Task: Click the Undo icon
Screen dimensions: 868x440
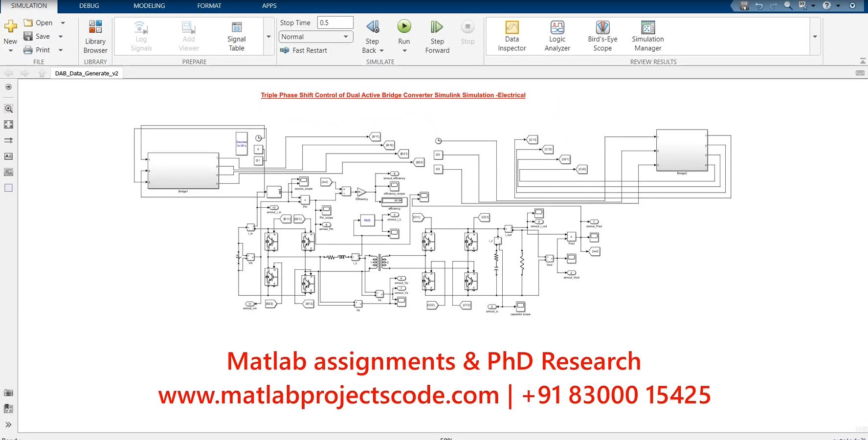Action: tap(759, 6)
